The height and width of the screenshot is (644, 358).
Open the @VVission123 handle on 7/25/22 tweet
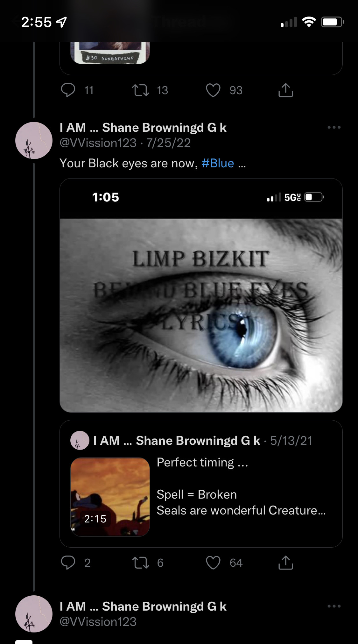point(98,143)
